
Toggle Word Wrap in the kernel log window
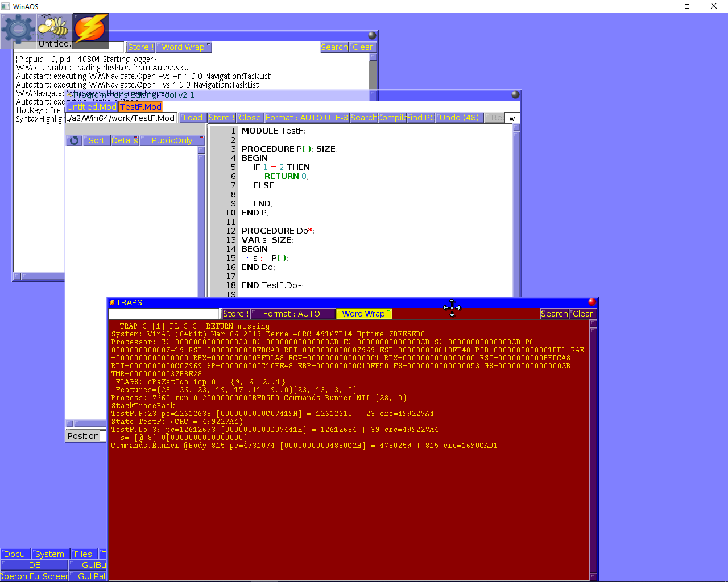(183, 47)
